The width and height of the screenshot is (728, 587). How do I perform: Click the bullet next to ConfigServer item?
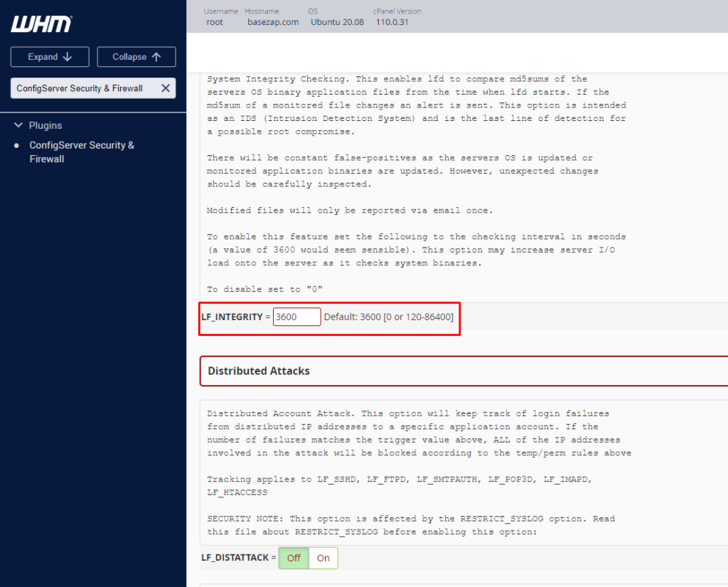pos(17,145)
